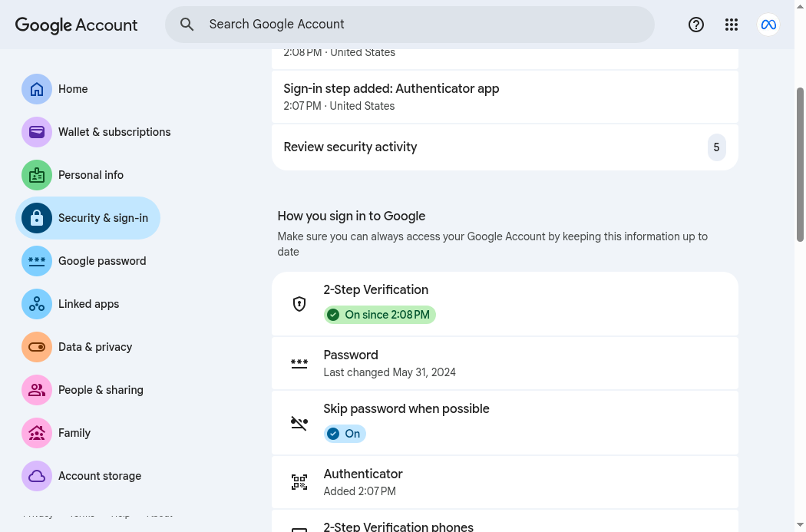Click the search magnifier icon
The width and height of the screenshot is (806, 532).
coord(187,24)
